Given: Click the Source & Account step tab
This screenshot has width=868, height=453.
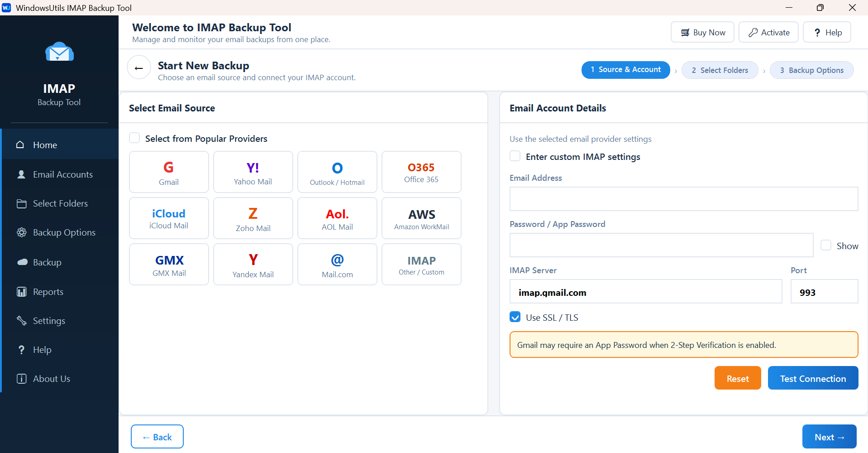Looking at the screenshot, I should click(625, 70).
